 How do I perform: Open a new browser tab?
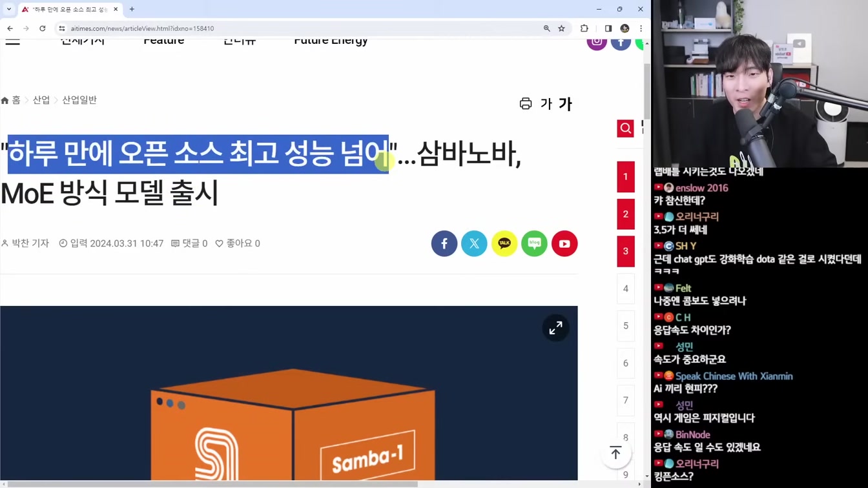pos(132,9)
